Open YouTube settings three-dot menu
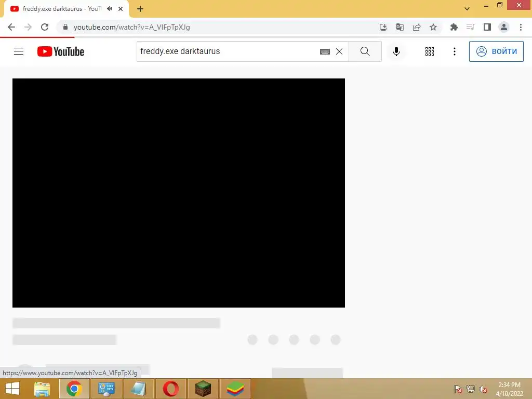Viewport: 532px width, 399px height. coord(454,51)
